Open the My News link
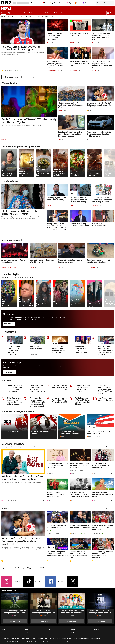The image size is (115, 644). coord(51,16)
